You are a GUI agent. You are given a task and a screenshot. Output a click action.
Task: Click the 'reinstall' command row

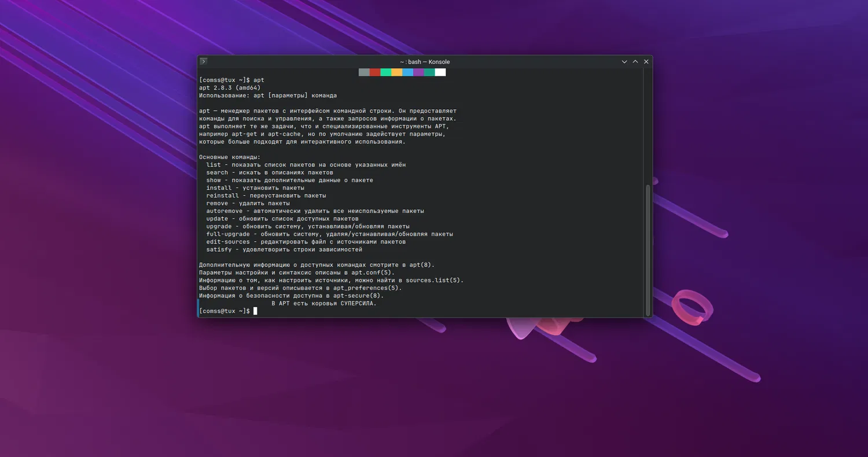click(266, 196)
